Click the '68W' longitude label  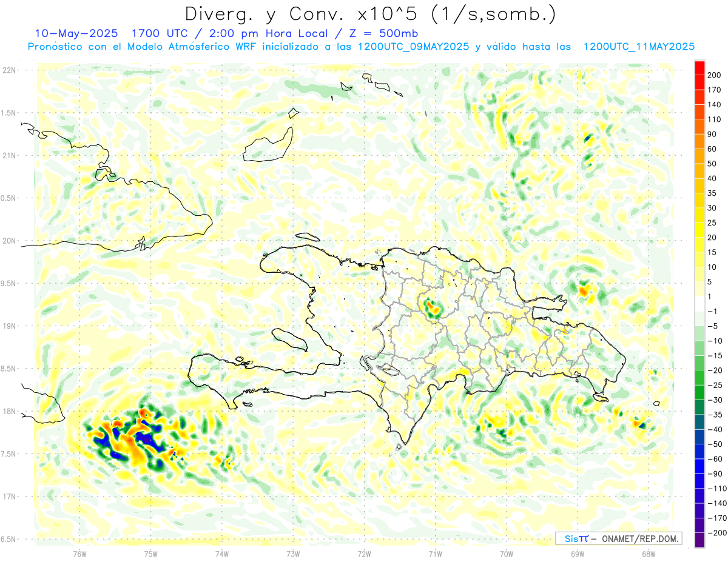[649, 554]
